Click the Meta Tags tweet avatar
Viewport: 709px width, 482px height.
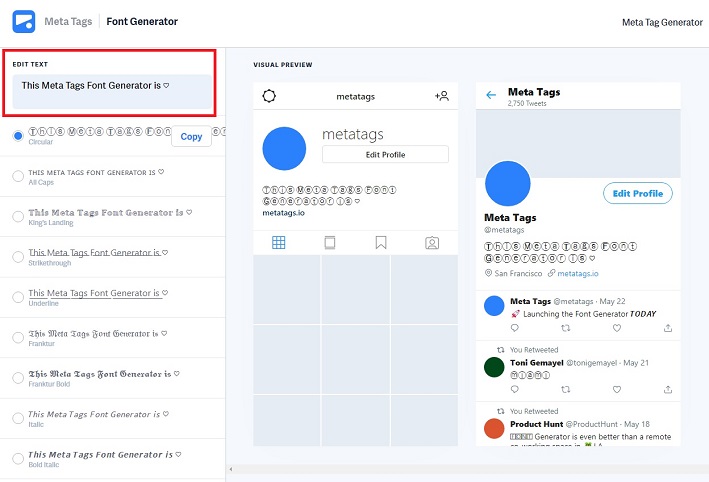494,306
